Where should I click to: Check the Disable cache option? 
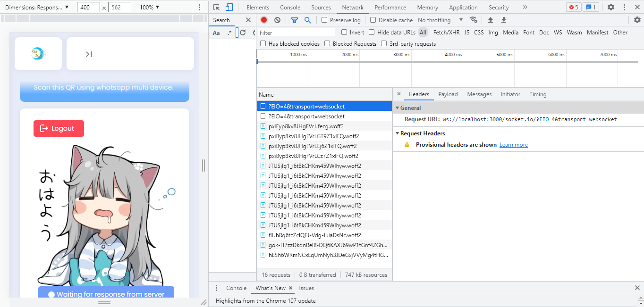373,20
